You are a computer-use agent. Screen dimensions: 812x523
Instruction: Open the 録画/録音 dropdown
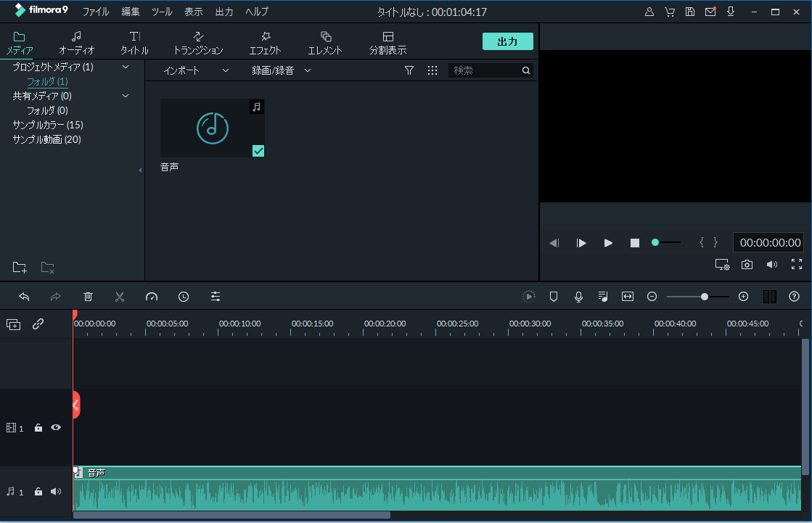[x=282, y=70]
